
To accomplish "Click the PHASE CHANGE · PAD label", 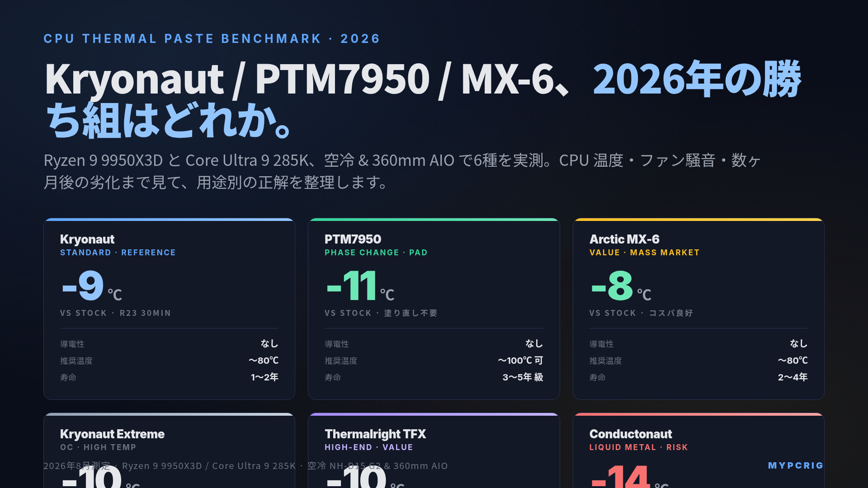I will 376,253.
